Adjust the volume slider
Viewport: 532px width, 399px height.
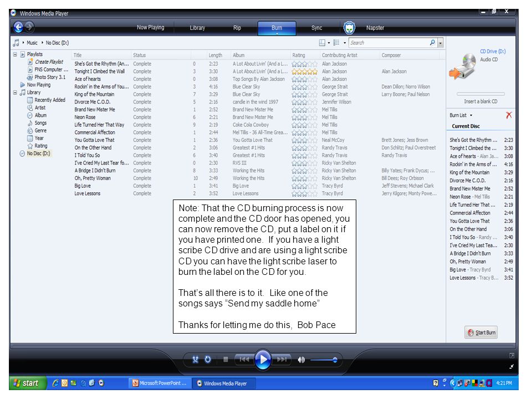pos(324,360)
